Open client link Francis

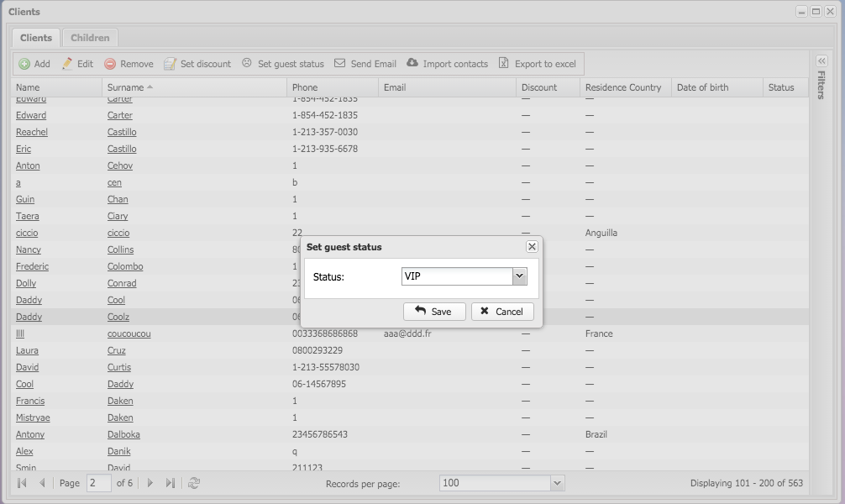click(30, 401)
